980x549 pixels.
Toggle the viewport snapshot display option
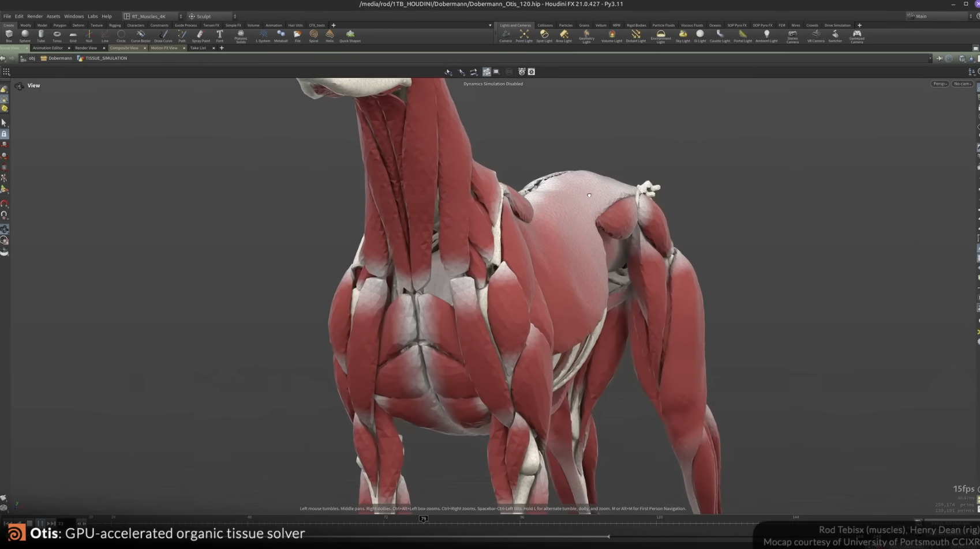531,72
